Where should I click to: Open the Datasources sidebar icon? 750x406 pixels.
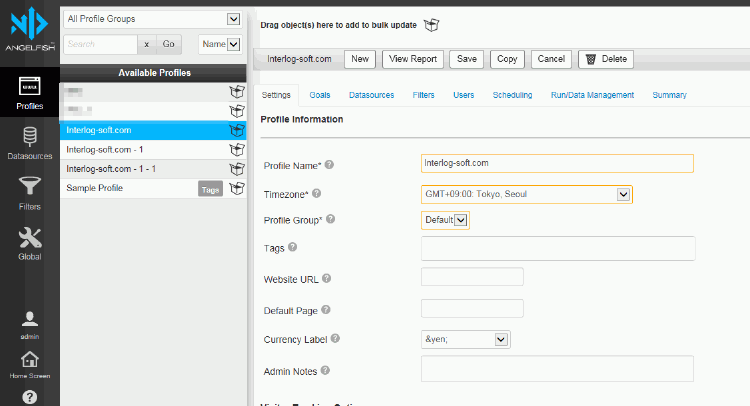29,142
